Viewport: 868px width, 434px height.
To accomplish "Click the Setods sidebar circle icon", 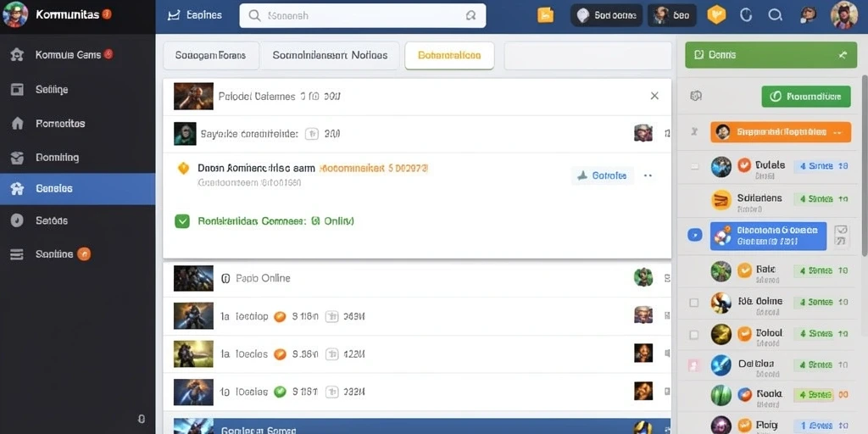I will coord(17,220).
